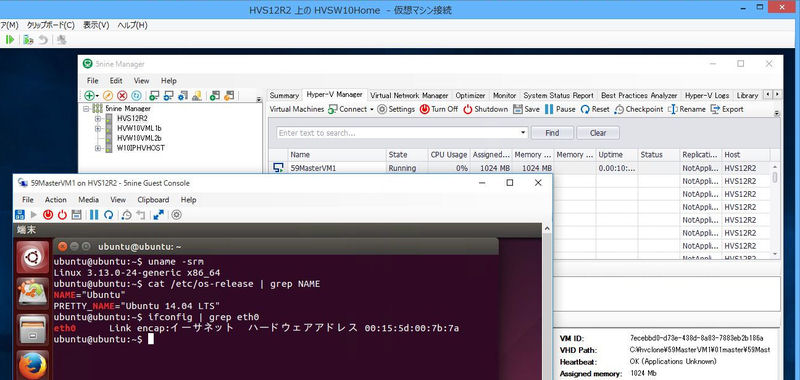Select the 59MasterVM1 row in VM list

(x=519, y=168)
